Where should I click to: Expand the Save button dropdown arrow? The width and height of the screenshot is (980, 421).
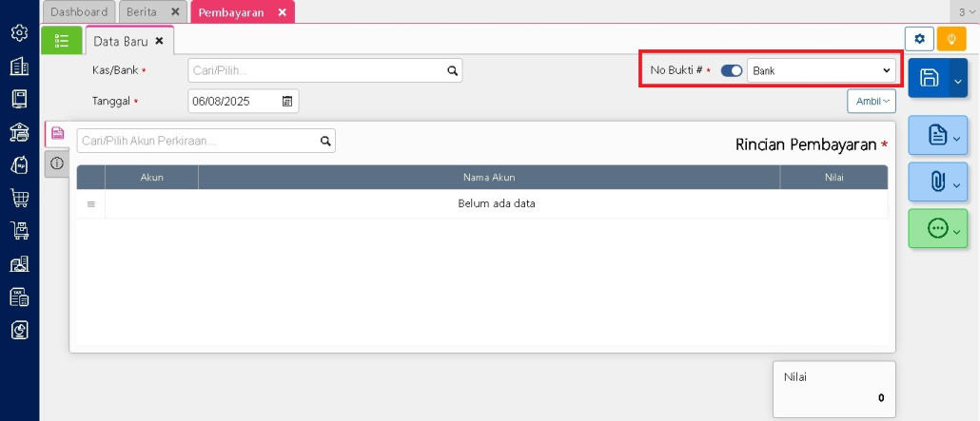[x=958, y=82]
